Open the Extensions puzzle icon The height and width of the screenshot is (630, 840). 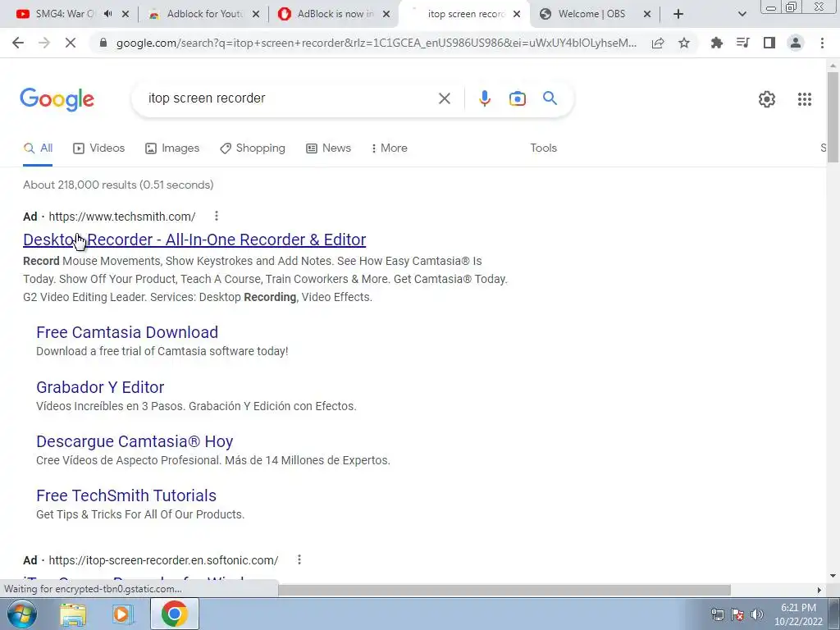[716, 43]
